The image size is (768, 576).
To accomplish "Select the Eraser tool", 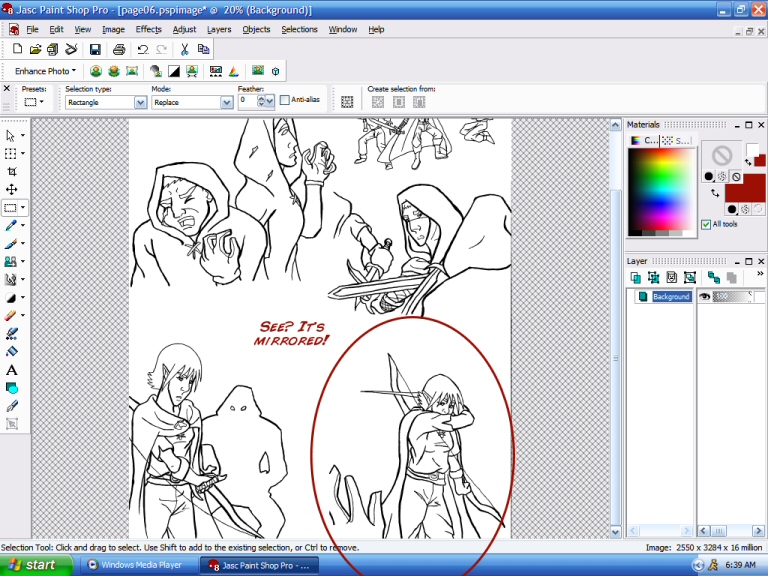I will tap(11, 316).
